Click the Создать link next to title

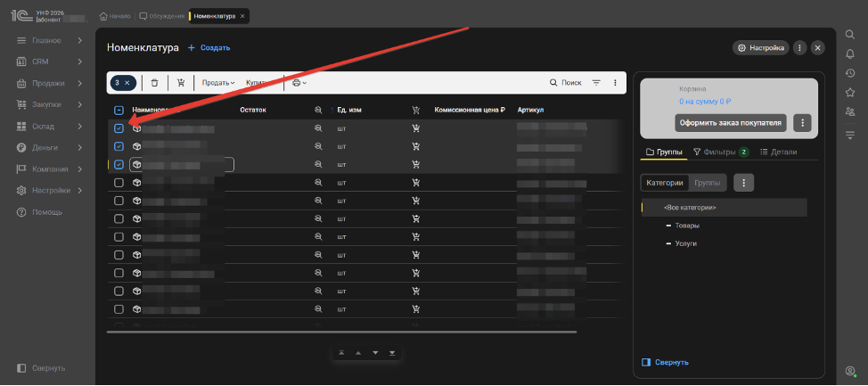[x=209, y=47]
